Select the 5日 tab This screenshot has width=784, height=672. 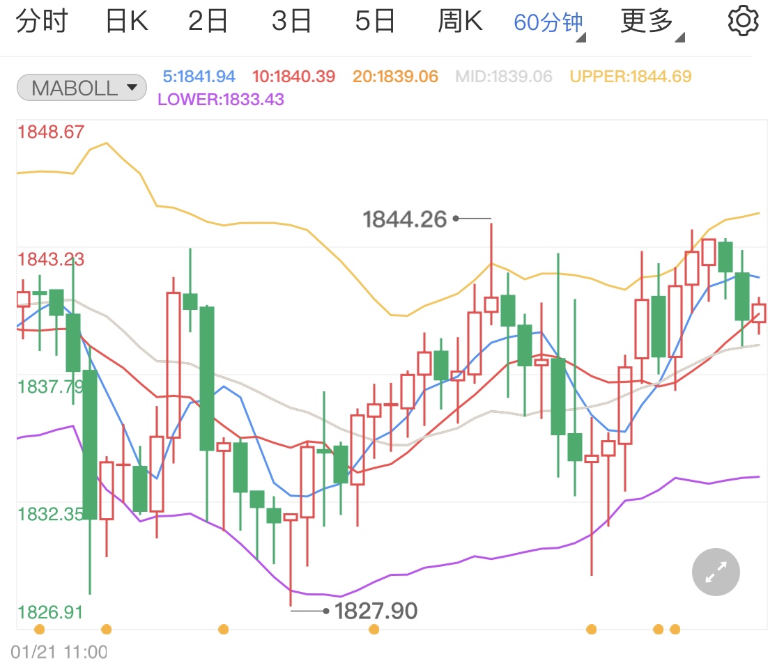pyautogui.click(x=375, y=22)
